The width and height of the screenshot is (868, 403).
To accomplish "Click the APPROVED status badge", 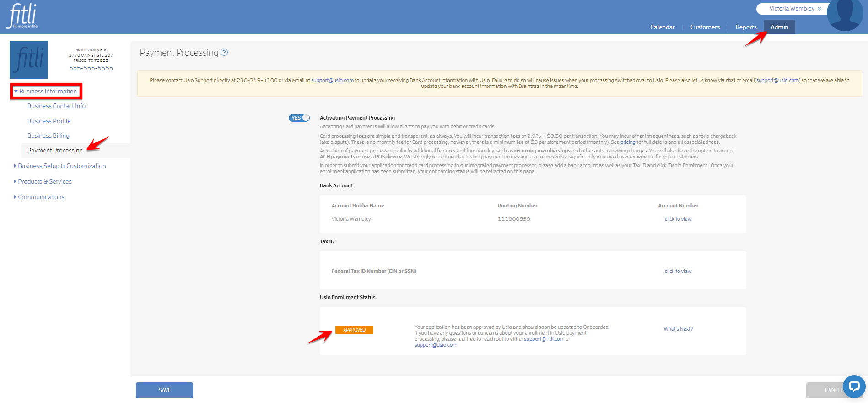I will point(354,330).
